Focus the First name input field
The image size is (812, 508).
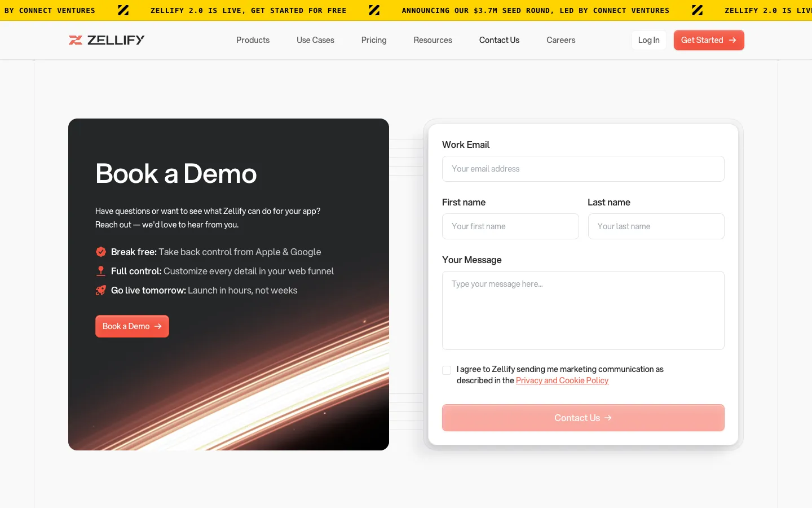coord(510,226)
